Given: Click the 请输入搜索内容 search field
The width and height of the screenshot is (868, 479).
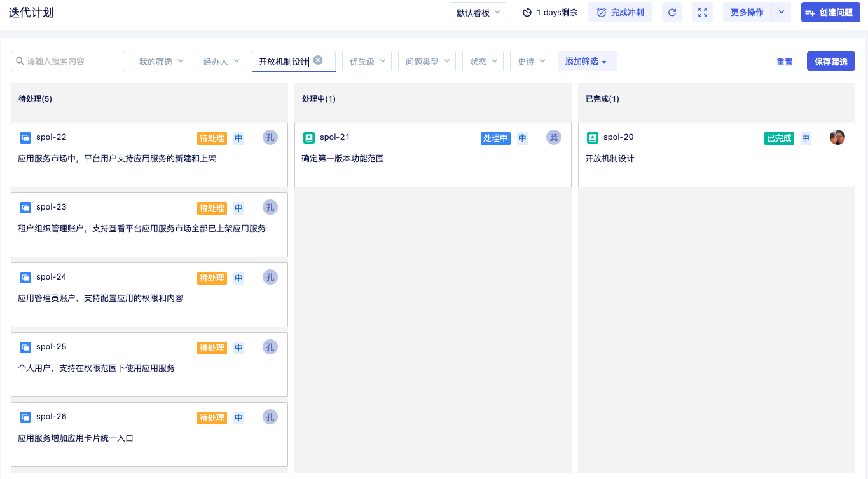Looking at the screenshot, I should 68,61.
